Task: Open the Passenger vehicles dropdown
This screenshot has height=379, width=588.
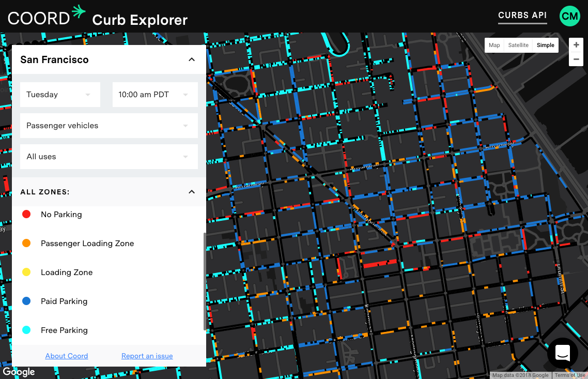Action: coord(109,126)
